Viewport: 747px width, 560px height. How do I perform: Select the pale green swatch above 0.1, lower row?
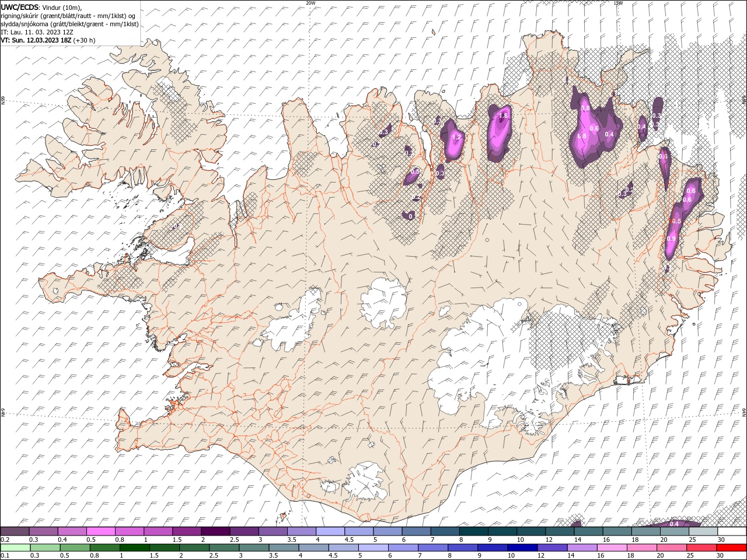[x=15, y=548]
